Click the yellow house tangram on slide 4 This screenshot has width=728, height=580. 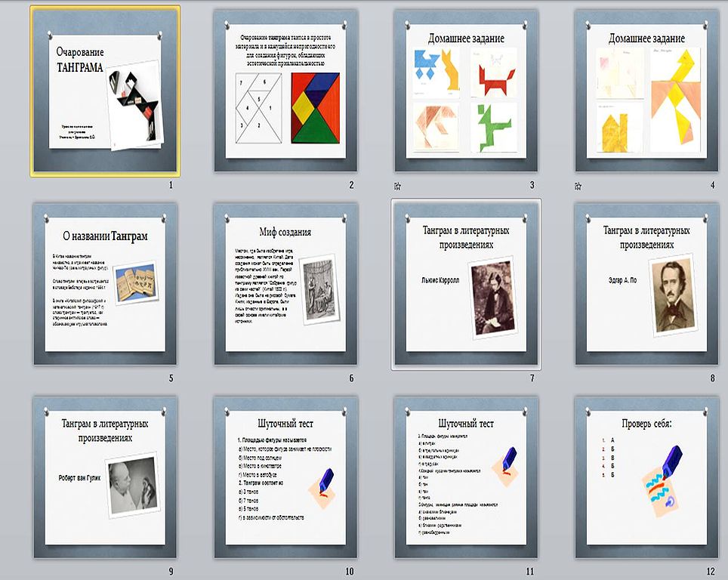tap(615, 132)
